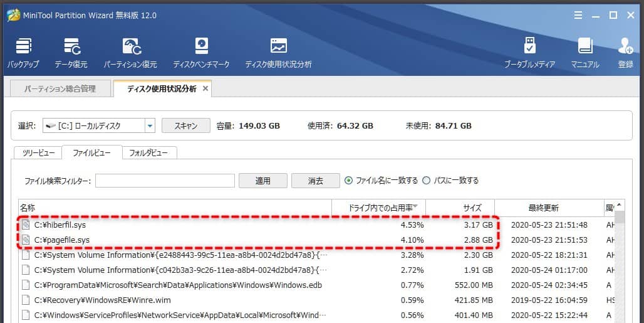Select the C:¥hiberfil.sys row
The height and width of the screenshot is (323, 644).
coord(316,225)
